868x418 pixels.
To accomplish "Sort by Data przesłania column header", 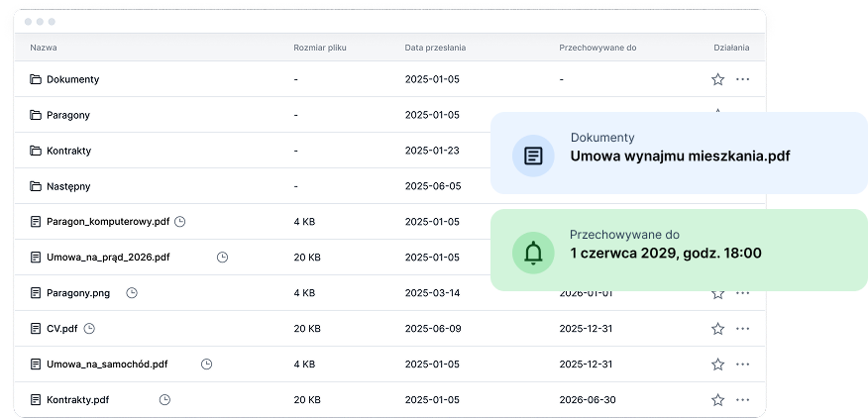I will [435, 48].
